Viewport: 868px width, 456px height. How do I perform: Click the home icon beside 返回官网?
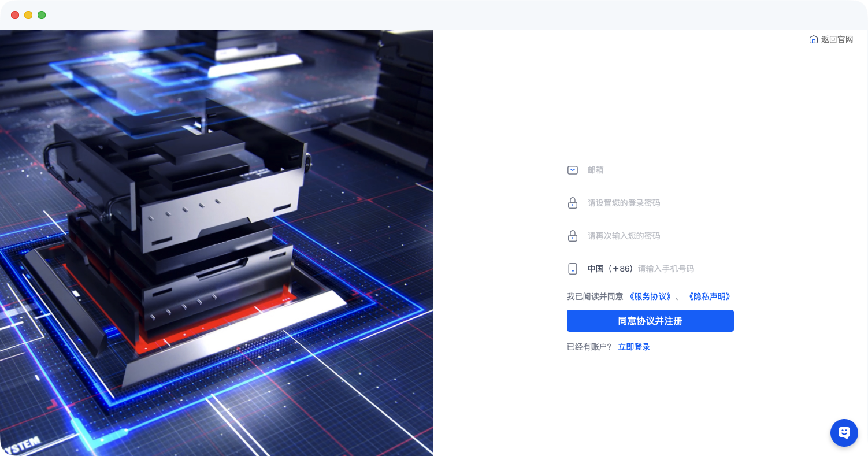[813, 40]
